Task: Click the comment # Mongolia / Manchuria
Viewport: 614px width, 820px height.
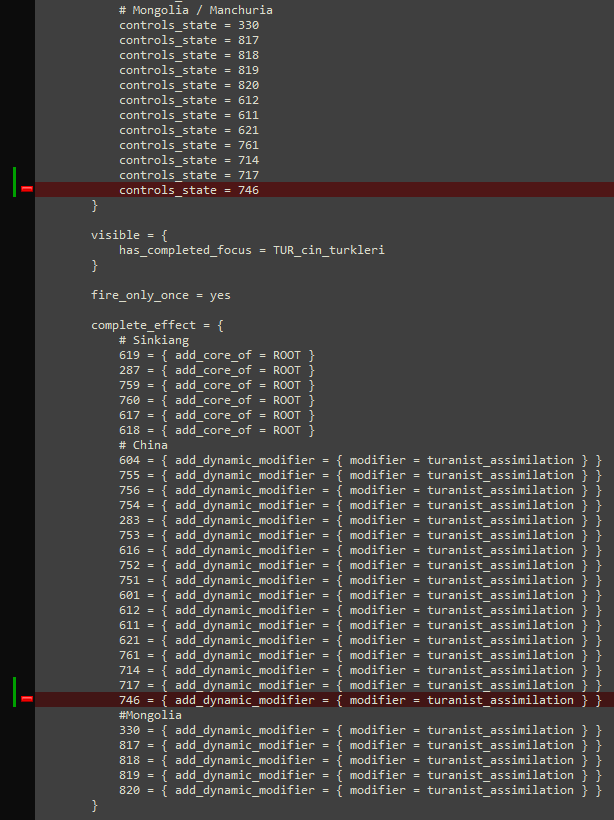Action: pyautogui.click(x=196, y=10)
